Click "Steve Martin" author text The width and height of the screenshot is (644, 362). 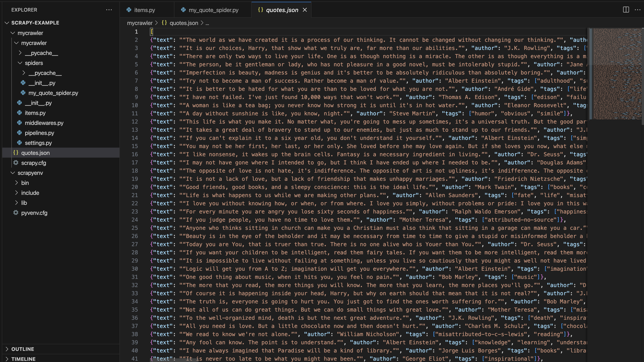412,113
